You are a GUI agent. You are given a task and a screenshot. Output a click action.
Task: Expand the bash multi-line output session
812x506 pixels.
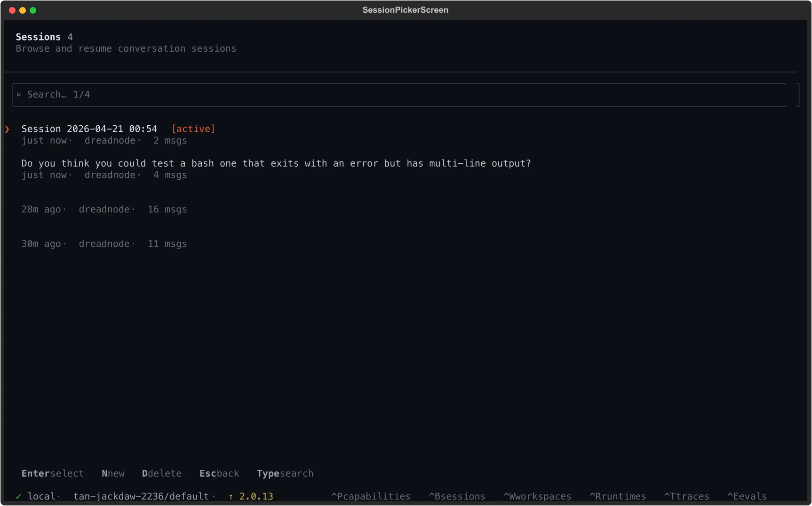tap(276, 163)
